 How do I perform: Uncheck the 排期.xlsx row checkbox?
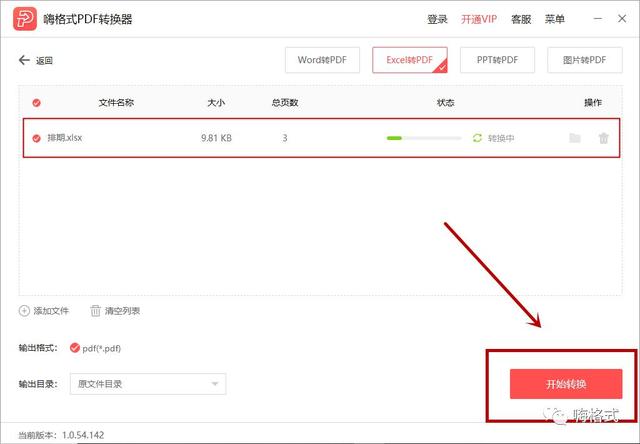[36, 138]
